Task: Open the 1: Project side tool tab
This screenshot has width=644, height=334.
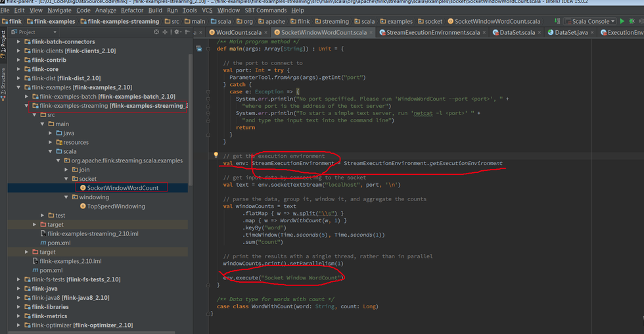Action: [3, 44]
